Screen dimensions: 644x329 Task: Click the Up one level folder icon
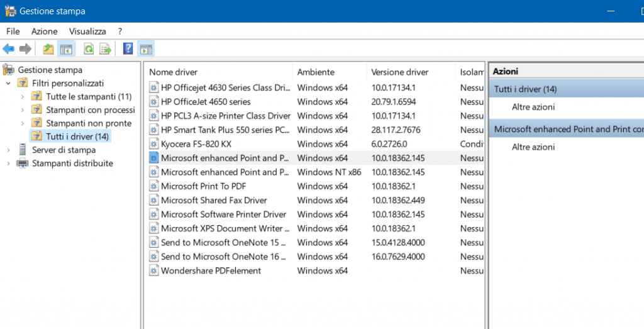pyautogui.click(x=48, y=48)
